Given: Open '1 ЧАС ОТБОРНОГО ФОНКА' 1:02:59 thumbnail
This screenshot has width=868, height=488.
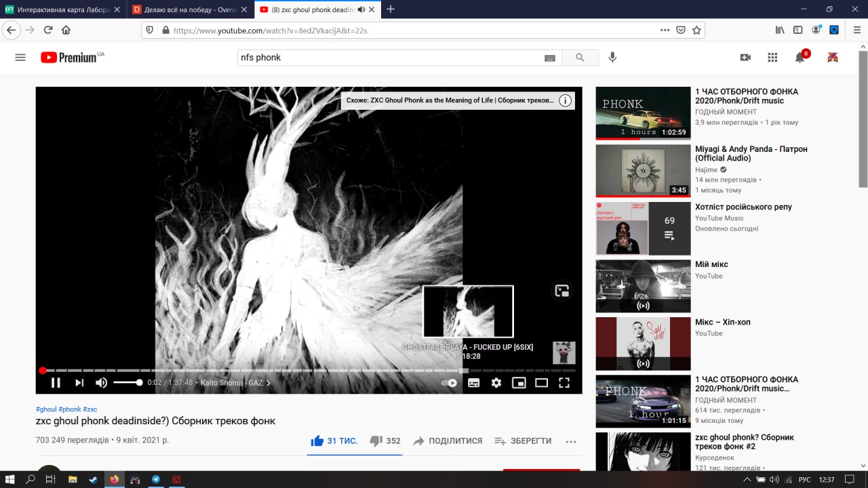Looking at the screenshot, I should [643, 113].
